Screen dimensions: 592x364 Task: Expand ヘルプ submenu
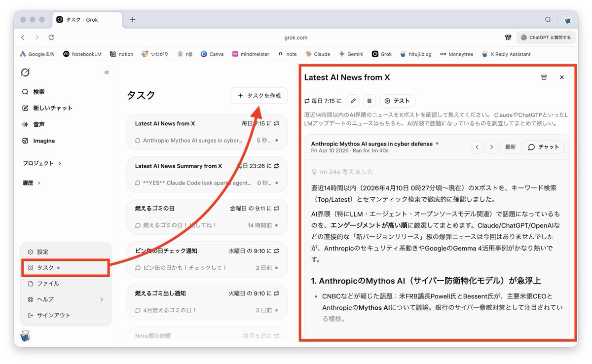tap(66, 299)
